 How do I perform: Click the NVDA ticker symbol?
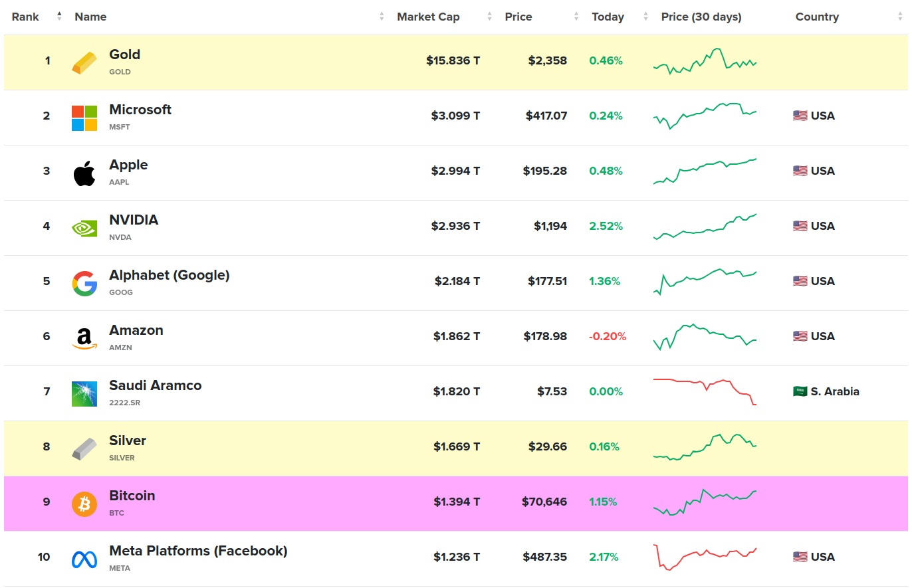(120, 237)
